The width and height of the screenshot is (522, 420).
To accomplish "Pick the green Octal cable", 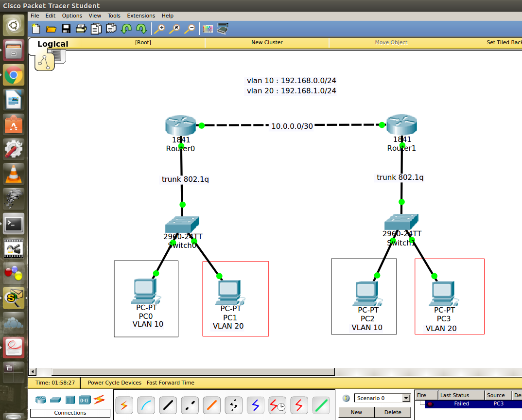I will [x=321, y=405].
